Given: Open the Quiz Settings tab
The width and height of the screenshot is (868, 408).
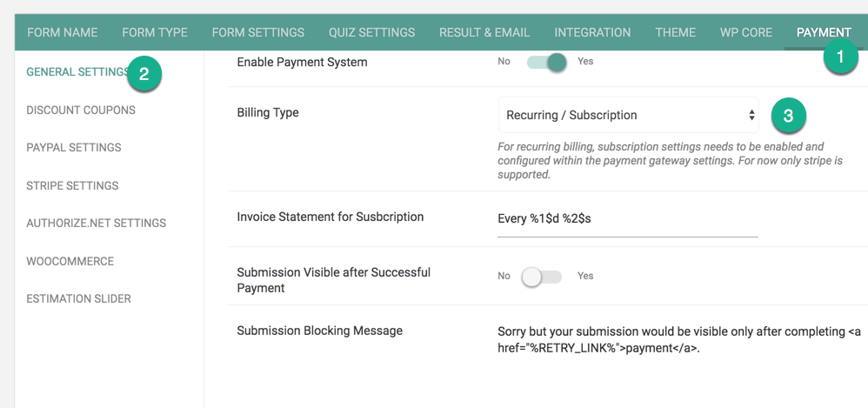Looking at the screenshot, I should tap(371, 32).
